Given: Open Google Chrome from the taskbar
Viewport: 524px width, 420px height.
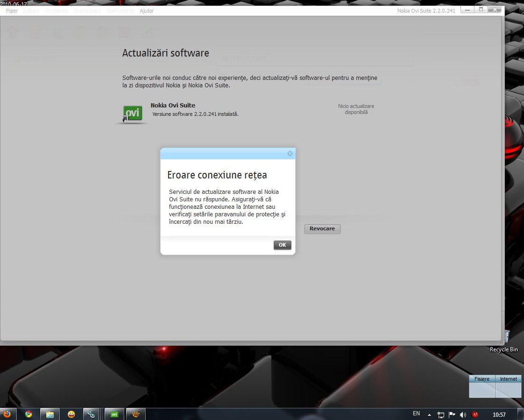Looking at the screenshot, I should [x=28, y=414].
